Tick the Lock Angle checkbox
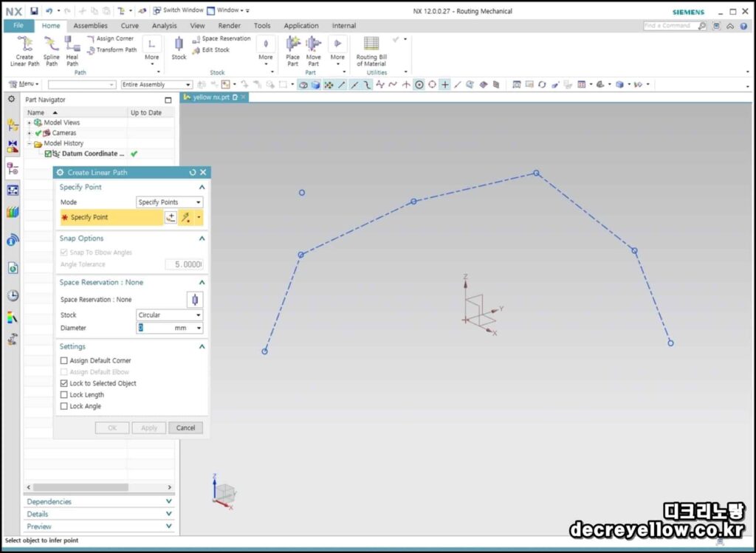756x553 pixels. click(x=63, y=406)
